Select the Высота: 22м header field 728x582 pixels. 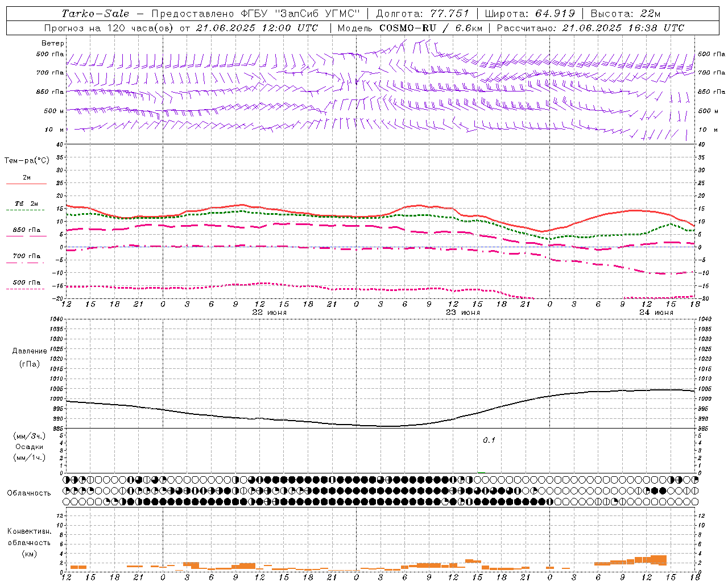click(x=626, y=14)
